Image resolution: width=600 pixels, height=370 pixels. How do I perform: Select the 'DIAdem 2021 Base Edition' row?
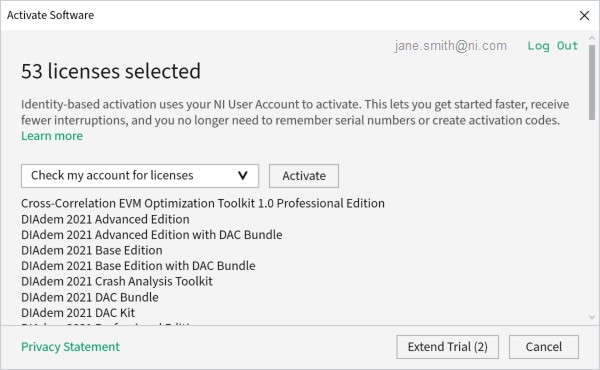92,250
